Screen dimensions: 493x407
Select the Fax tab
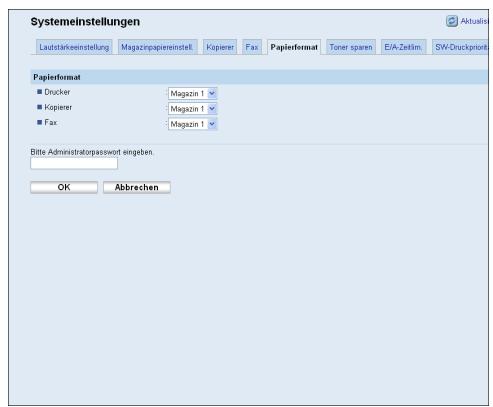pyautogui.click(x=252, y=47)
